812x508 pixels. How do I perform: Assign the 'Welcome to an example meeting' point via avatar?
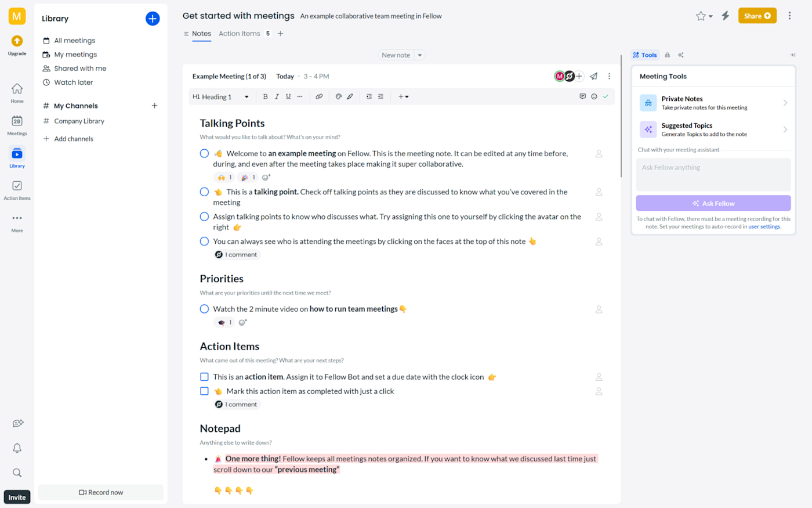(599, 154)
